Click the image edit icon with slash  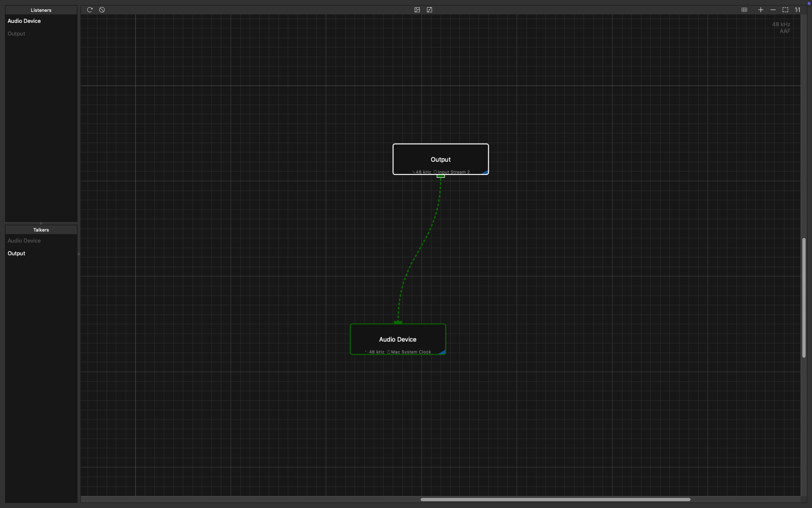click(x=429, y=10)
